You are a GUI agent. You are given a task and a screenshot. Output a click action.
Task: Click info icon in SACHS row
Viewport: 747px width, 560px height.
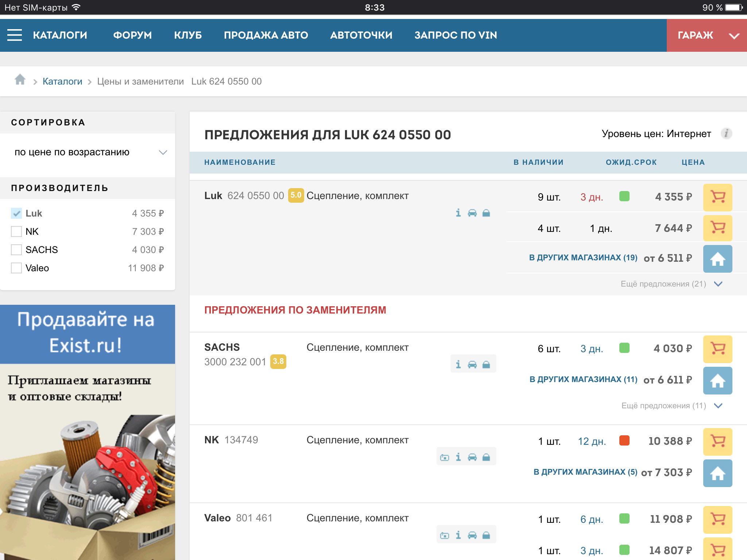point(458,364)
